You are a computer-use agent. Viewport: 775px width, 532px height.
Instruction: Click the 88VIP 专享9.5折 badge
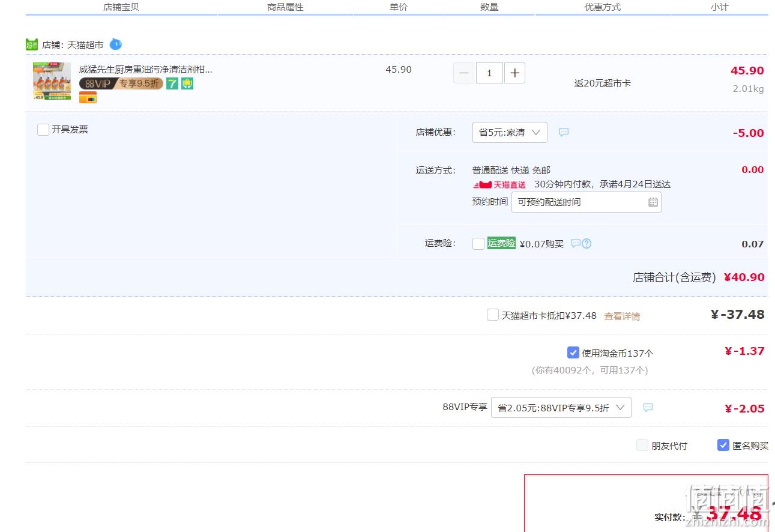pos(121,83)
